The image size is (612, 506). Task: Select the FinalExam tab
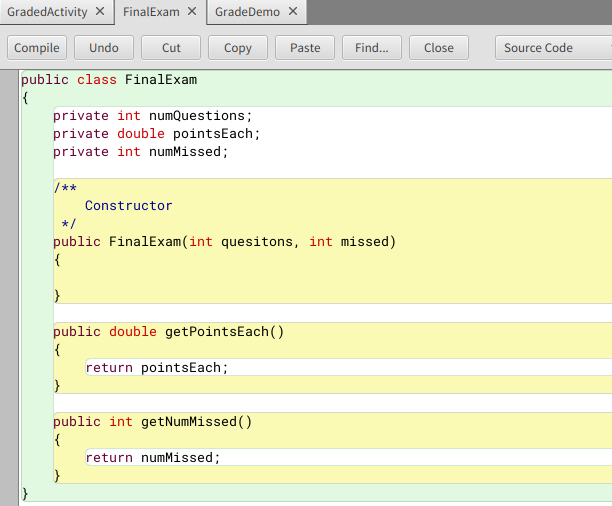[150, 12]
